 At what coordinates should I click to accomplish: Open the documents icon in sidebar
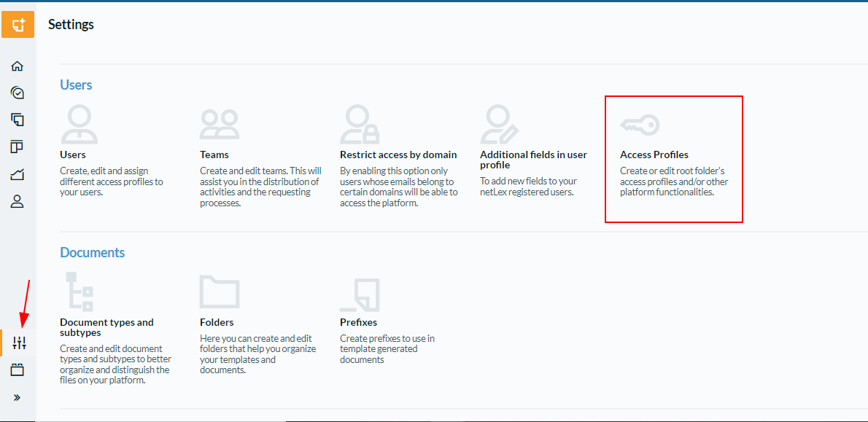[x=18, y=120]
